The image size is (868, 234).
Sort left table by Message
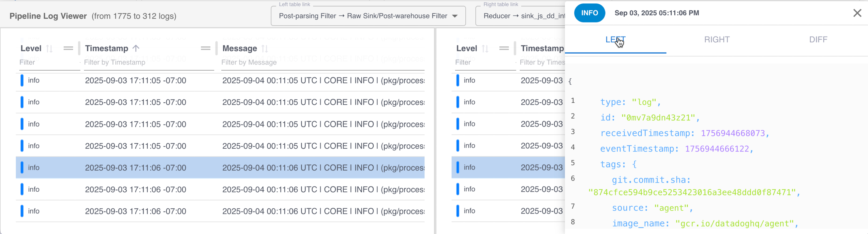(x=265, y=48)
